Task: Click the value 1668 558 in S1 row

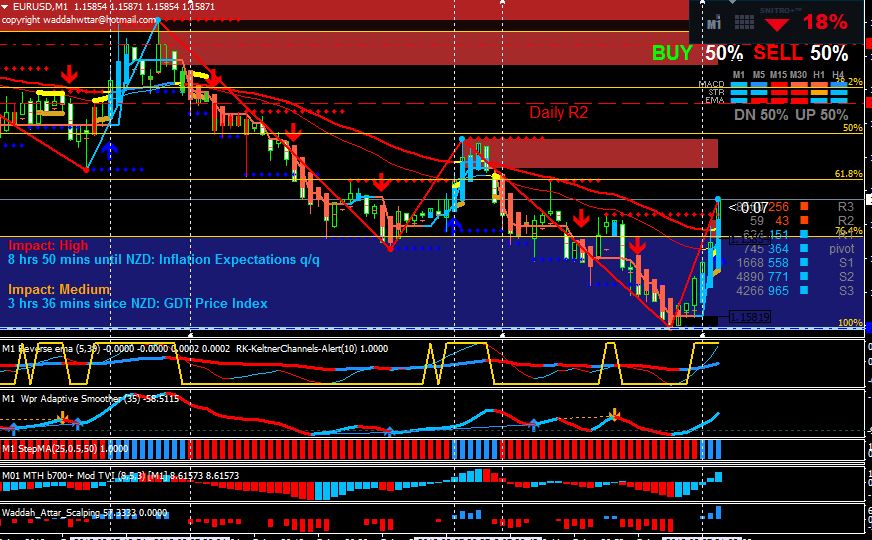Action: pyautogui.click(x=762, y=262)
